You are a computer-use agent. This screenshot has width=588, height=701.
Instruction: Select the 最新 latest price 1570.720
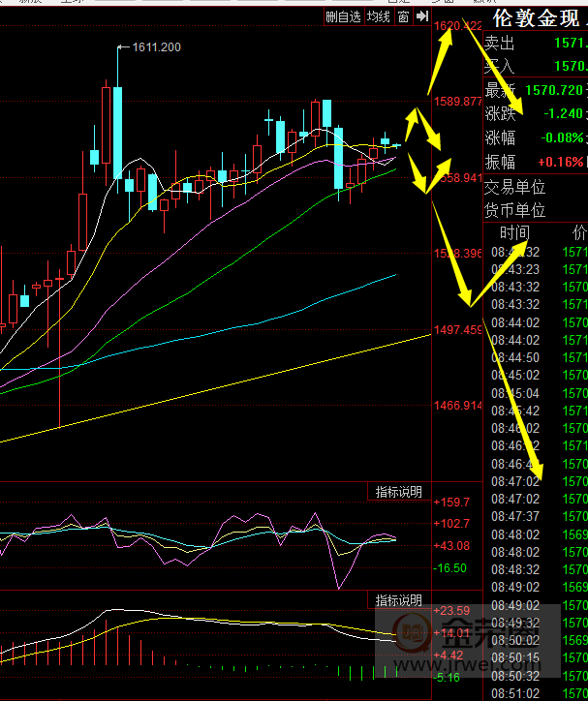[x=552, y=90]
